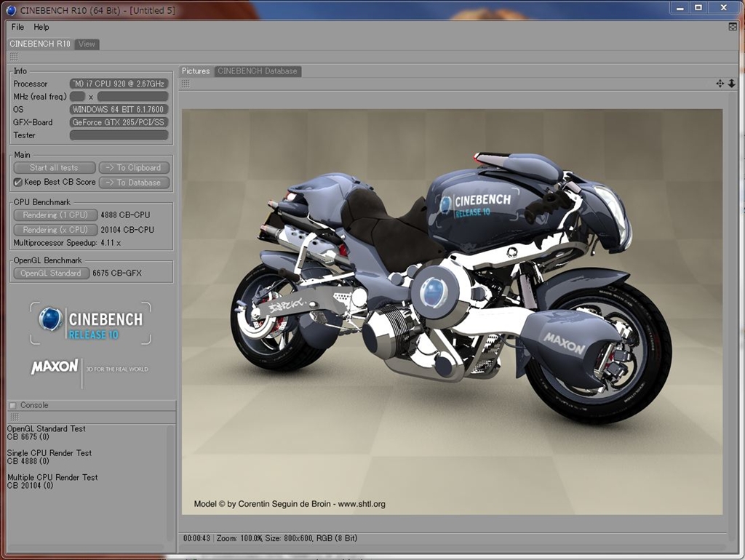Click the grip handle below CINEBENCH R10 tab

click(14, 57)
